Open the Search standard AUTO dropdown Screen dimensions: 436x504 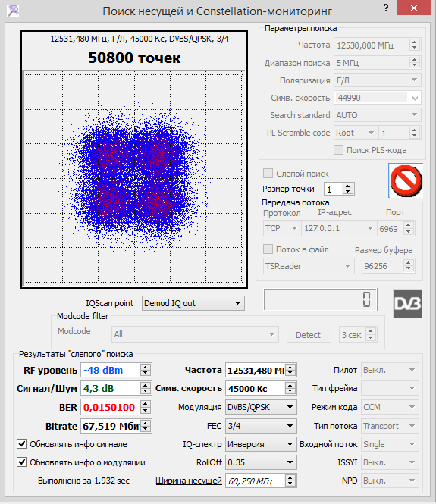click(x=378, y=115)
